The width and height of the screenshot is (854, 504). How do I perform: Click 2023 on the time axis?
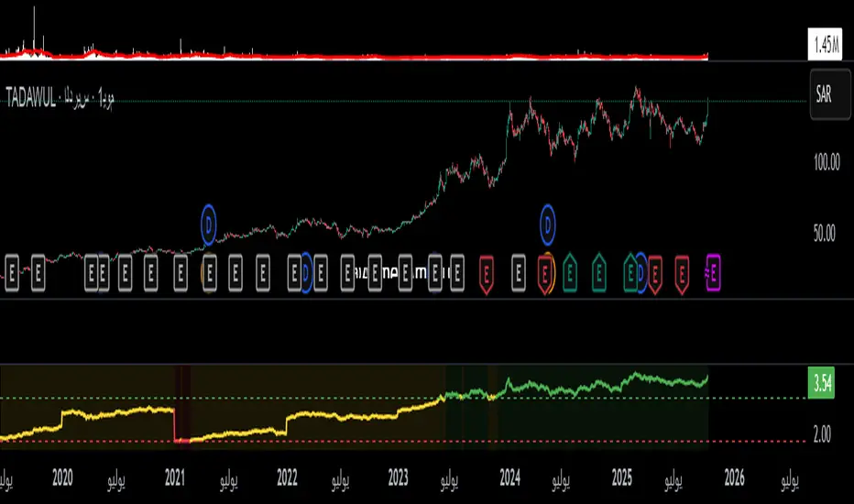tap(398, 477)
